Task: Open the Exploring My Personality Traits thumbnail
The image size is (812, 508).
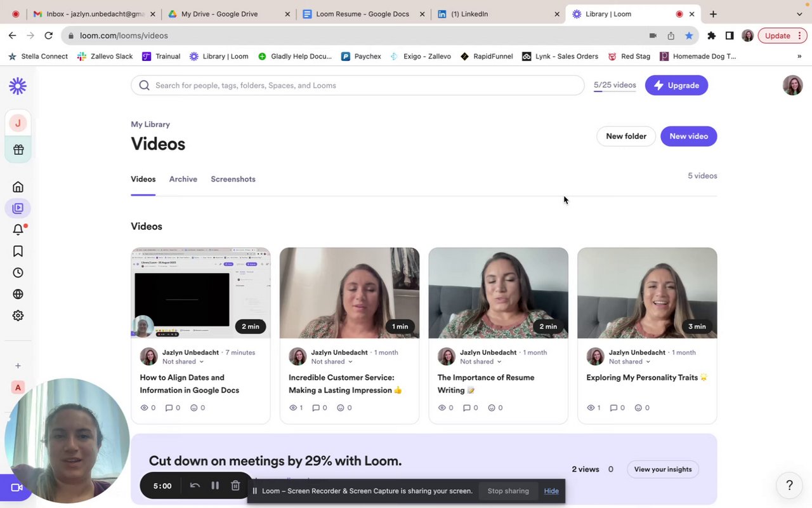Action: coord(647,293)
